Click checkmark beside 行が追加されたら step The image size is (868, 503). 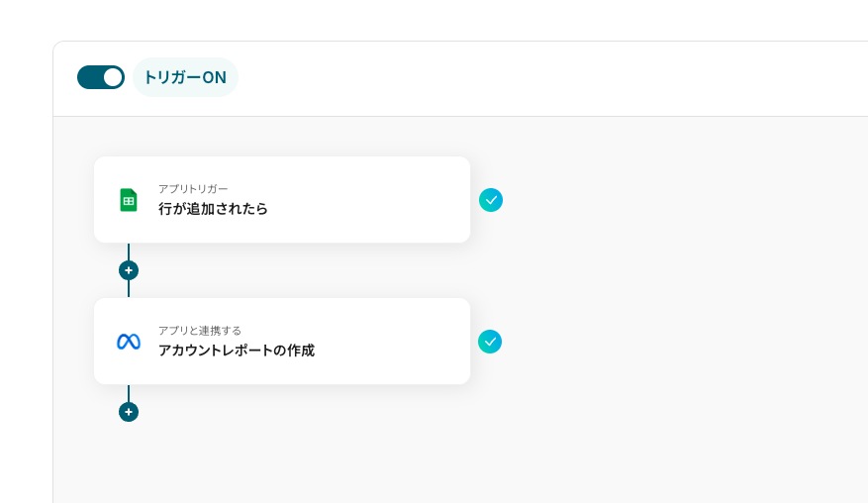tap(491, 200)
